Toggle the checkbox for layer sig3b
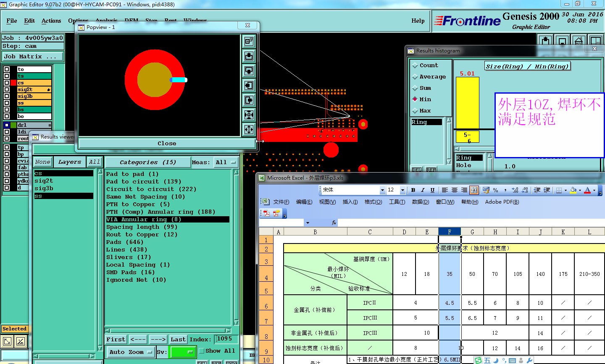Viewport: 605px width, 364px height. (7, 96)
